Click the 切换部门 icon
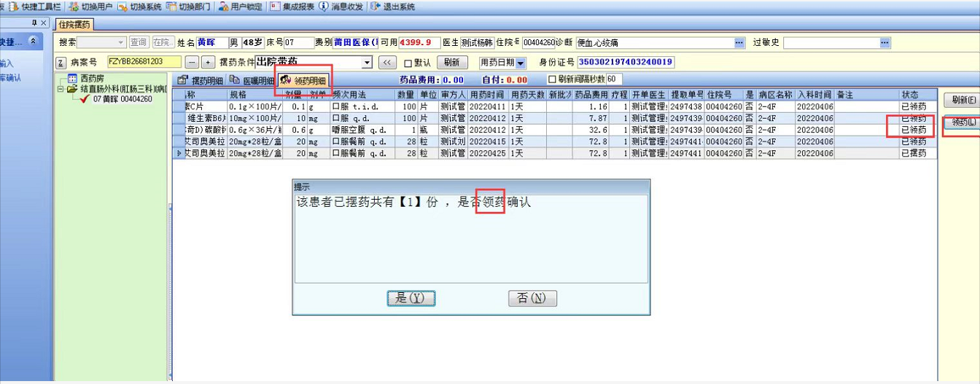The height and width of the screenshot is (384, 980). 171,7
